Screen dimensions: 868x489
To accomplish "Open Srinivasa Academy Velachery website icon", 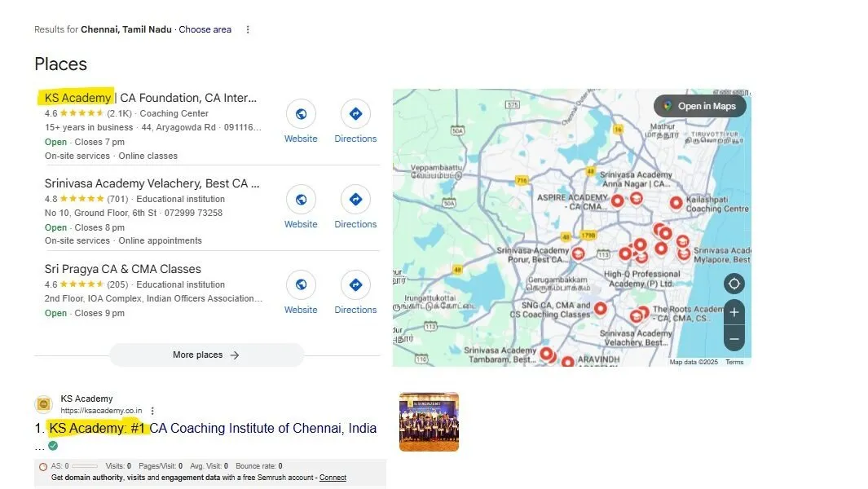I will coord(301,200).
